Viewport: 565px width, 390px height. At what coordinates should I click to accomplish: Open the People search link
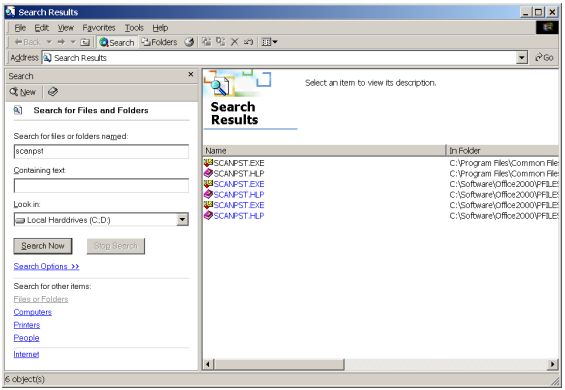click(26, 338)
